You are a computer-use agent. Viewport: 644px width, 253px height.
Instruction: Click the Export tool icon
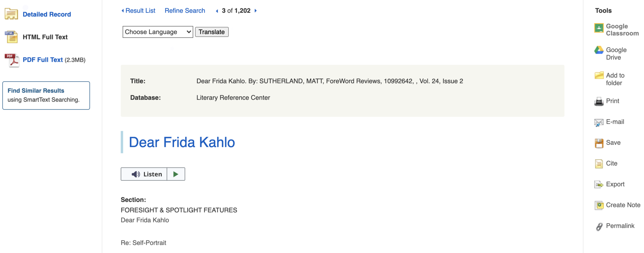[x=599, y=184]
